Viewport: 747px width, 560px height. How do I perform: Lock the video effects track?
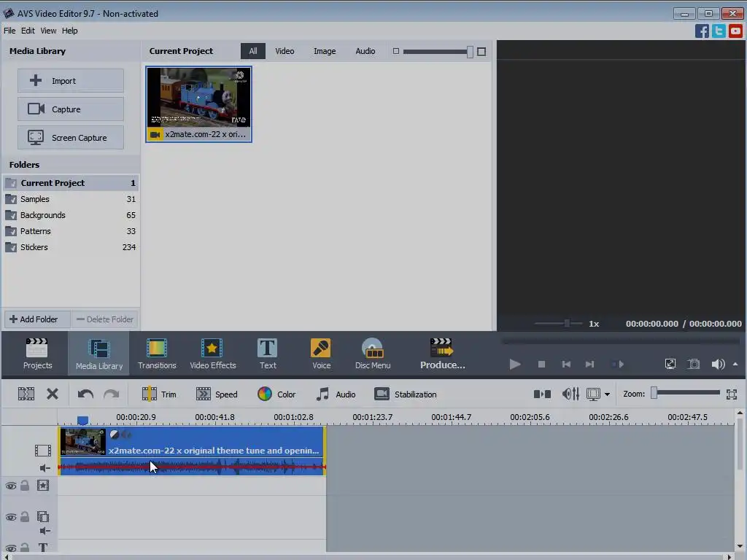25,486
